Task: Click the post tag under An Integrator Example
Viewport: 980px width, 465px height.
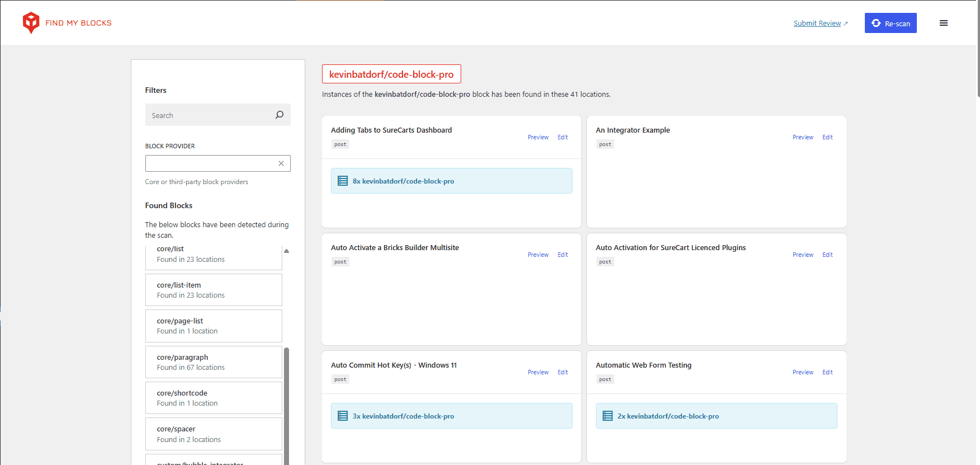Action: [x=605, y=144]
